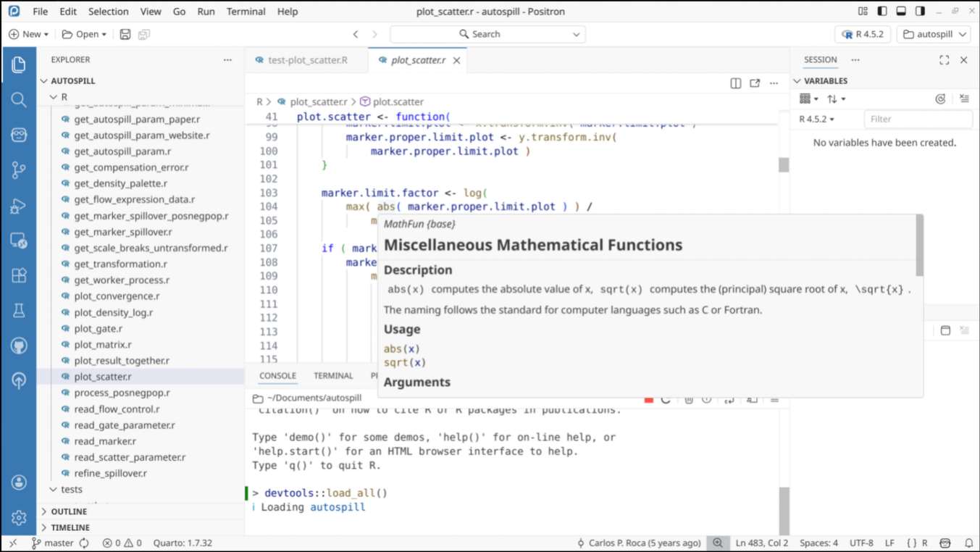
Task: Expand the OUTLINE section
Action: click(69, 511)
